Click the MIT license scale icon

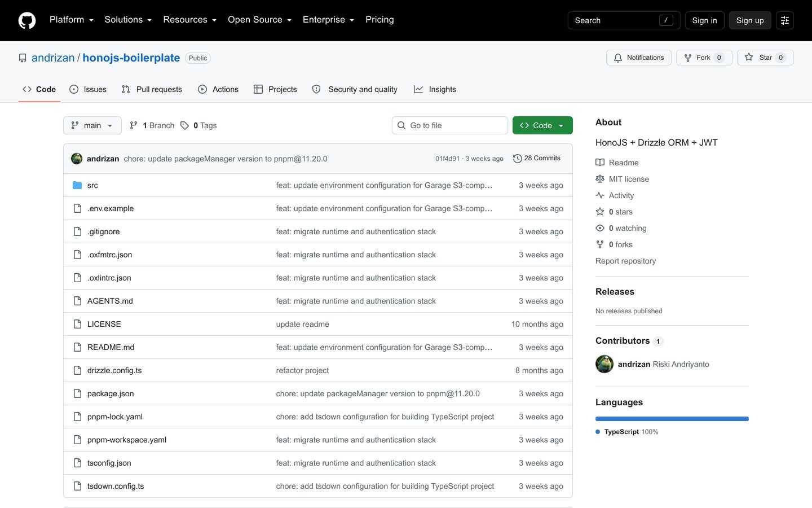600,179
